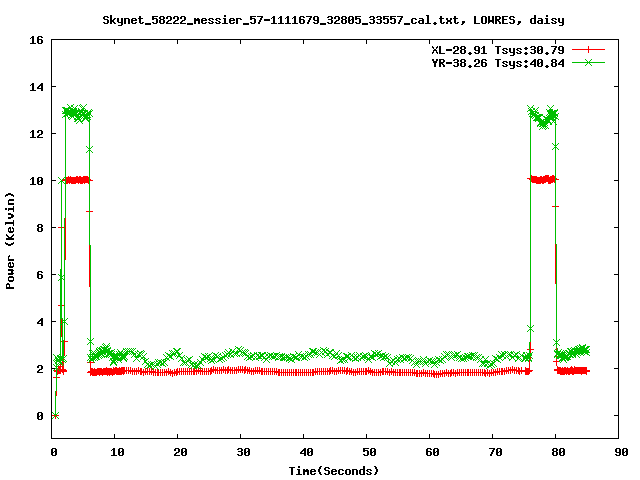The height and width of the screenshot is (480, 640).
Task: Click the x-axis tick label 80
Action: [558, 452]
